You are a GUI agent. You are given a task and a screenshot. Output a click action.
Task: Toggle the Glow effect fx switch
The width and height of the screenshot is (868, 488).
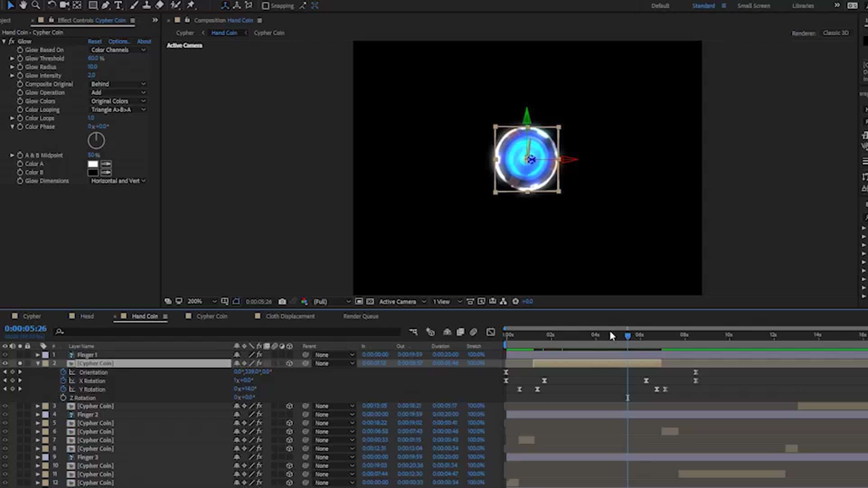12,41
